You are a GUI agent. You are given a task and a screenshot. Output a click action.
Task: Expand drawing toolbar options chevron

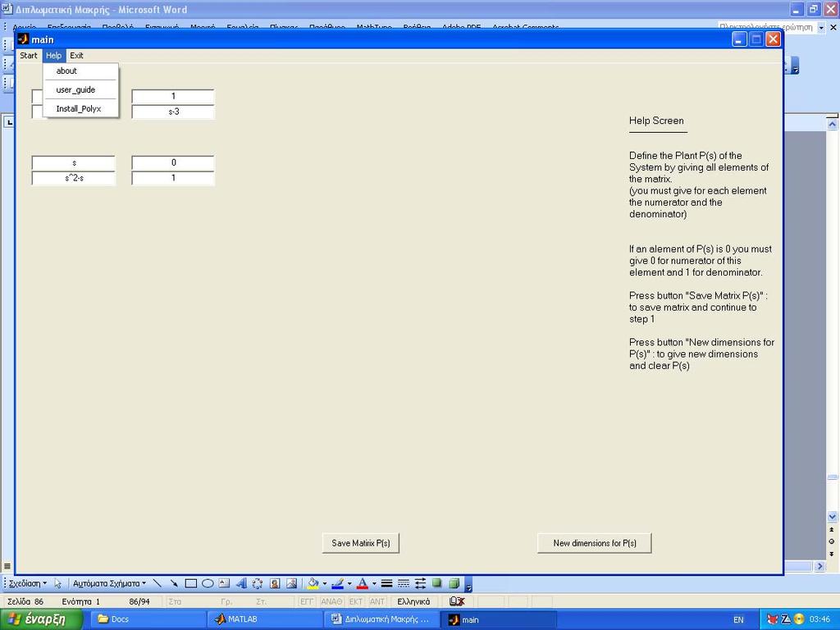pos(468,584)
